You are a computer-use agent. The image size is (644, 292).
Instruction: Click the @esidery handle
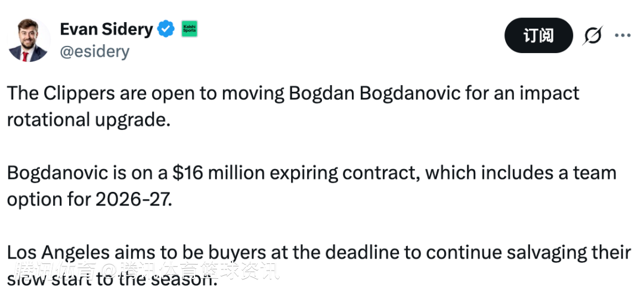click(x=94, y=52)
